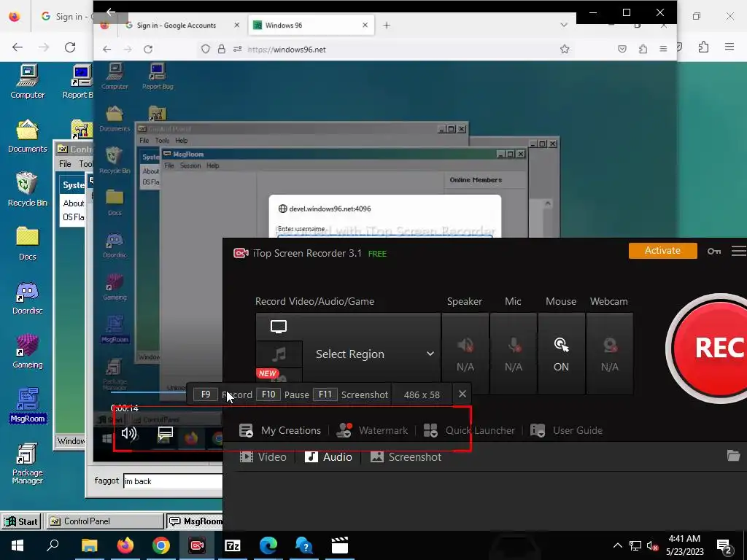
Task: Select the audio-only music note mode
Action: [x=279, y=354]
